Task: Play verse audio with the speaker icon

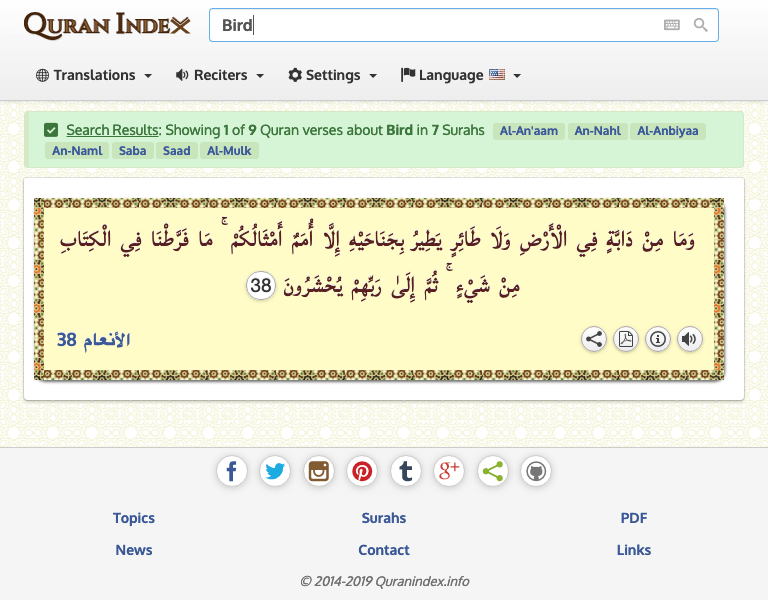Action: coord(689,339)
